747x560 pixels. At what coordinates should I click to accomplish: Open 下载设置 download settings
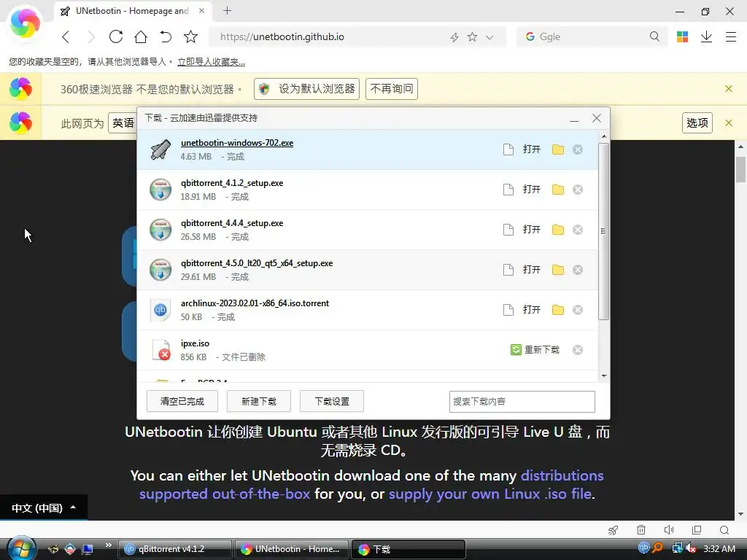[x=332, y=402]
